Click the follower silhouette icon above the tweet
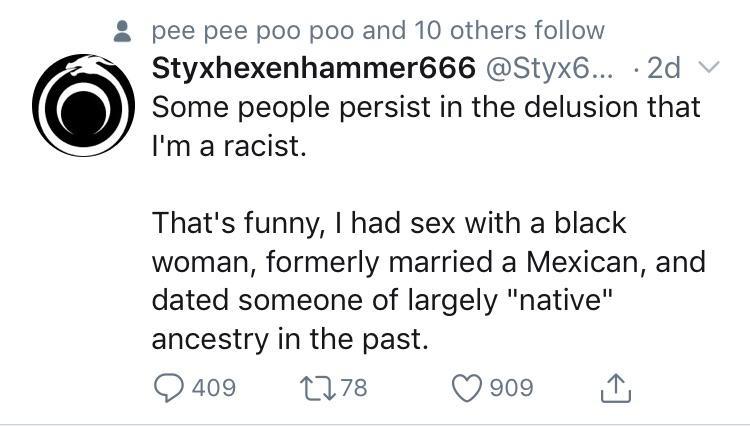Image resolution: width=750 pixels, height=426 pixels. [x=122, y=31]
